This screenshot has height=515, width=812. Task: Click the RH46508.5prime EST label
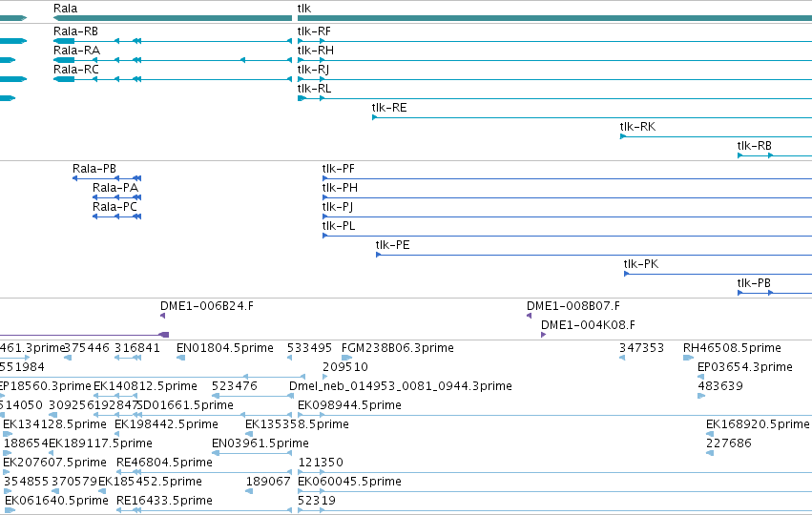click(x=732, y=348)
